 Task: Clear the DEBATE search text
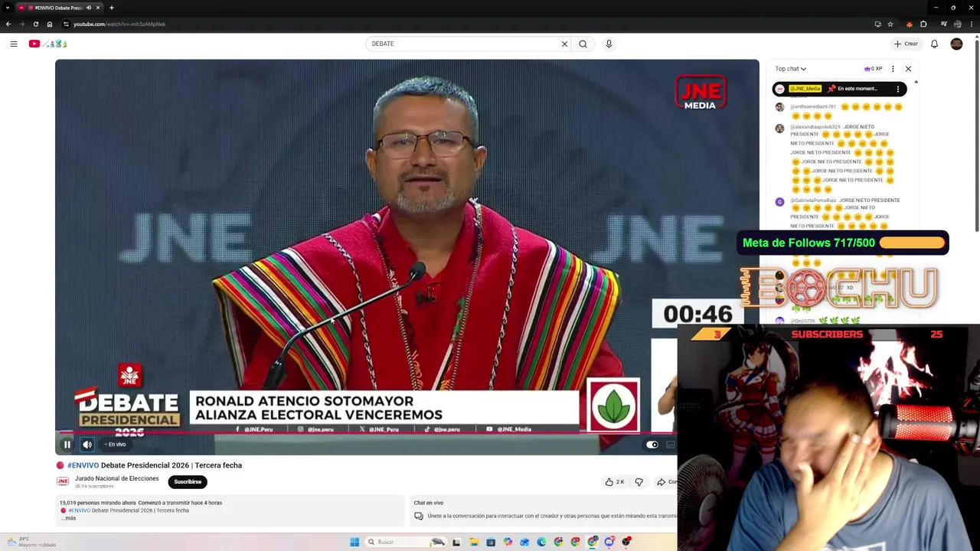pos(564,44)
